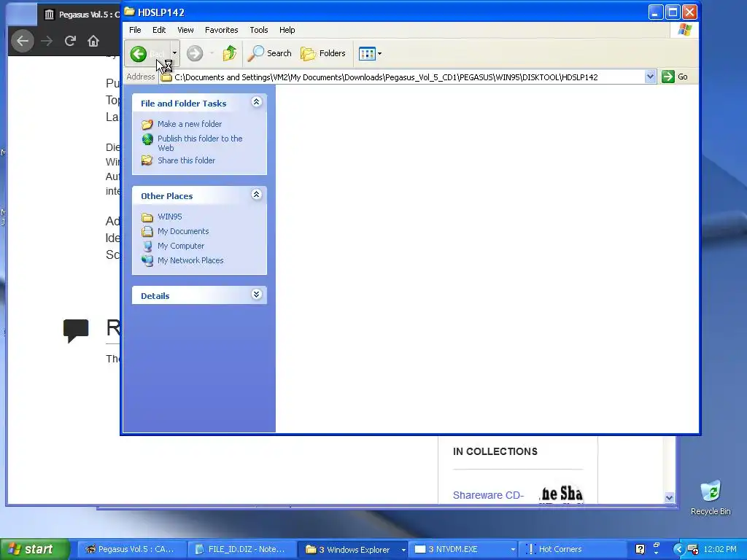Open the Favorites menu
Image resolution: width=747 pixels, height=560 pixels.
[221, 29]
